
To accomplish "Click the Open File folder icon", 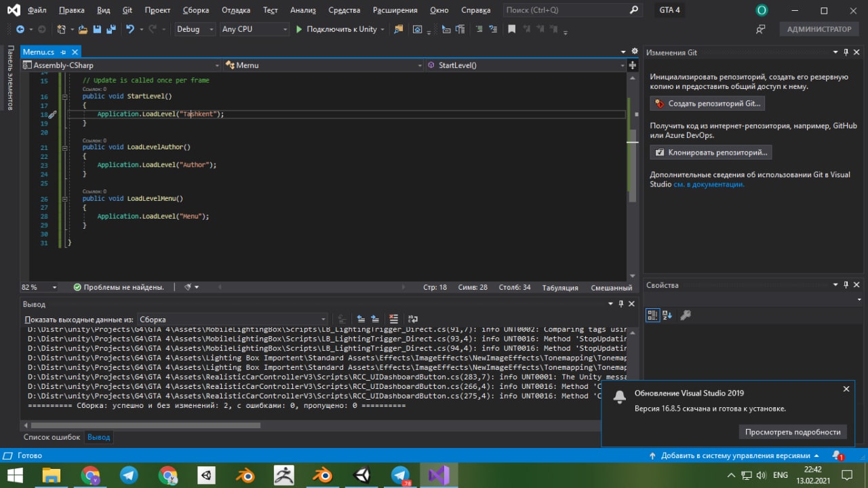I will point(83,29).
